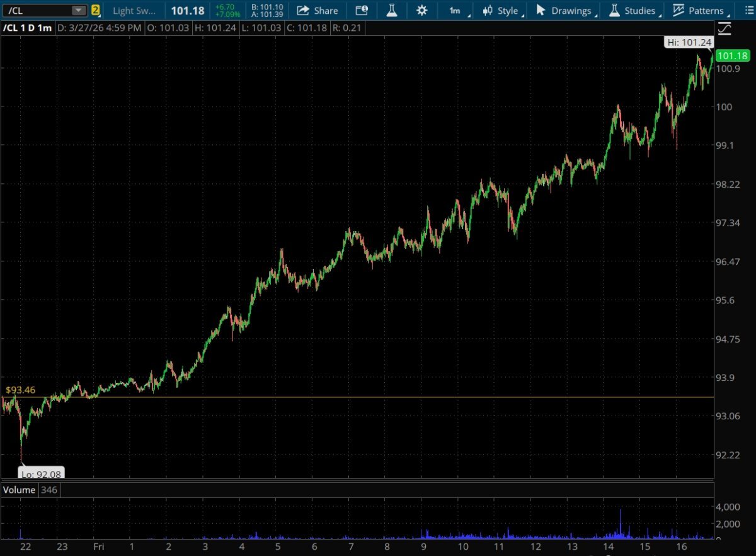
Task: Select the Drawings cursor arrow icon
Action: coord(540,11)
